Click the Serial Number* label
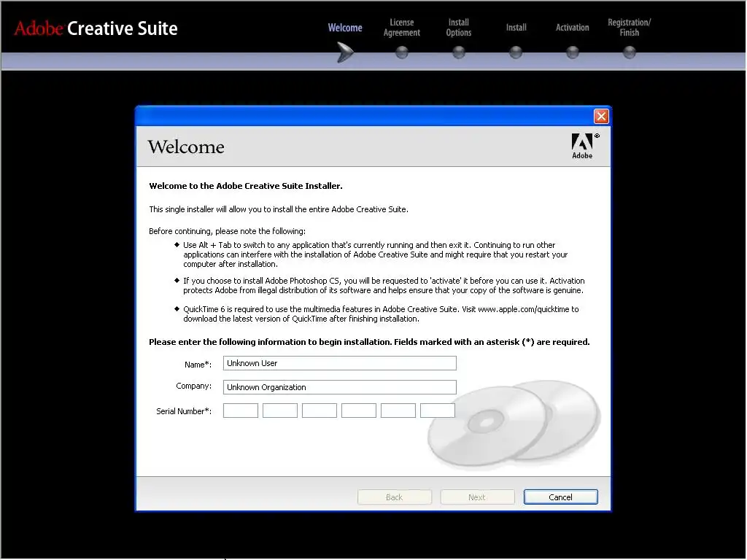 click(184, 411)
